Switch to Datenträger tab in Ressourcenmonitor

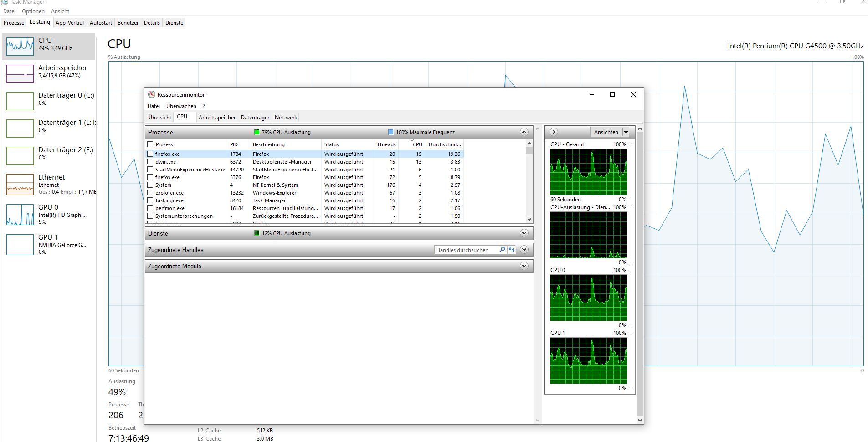tap(255, 118)
